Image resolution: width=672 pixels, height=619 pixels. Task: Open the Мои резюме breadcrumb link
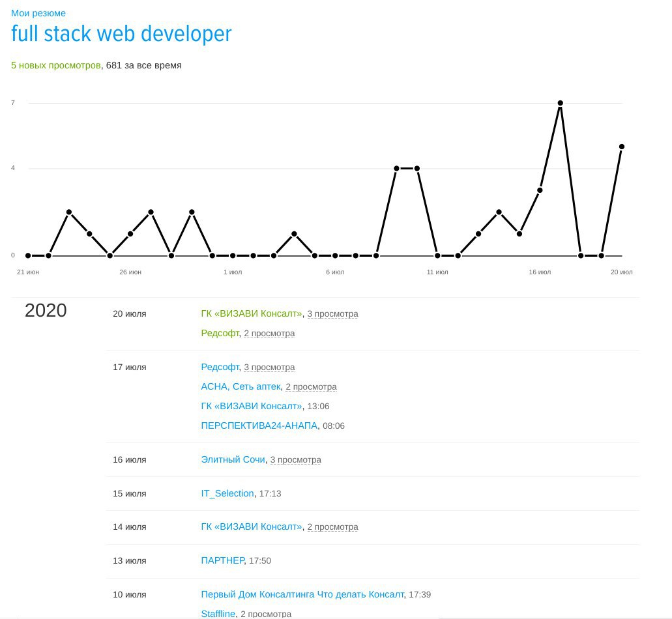(x=38, y=13)
